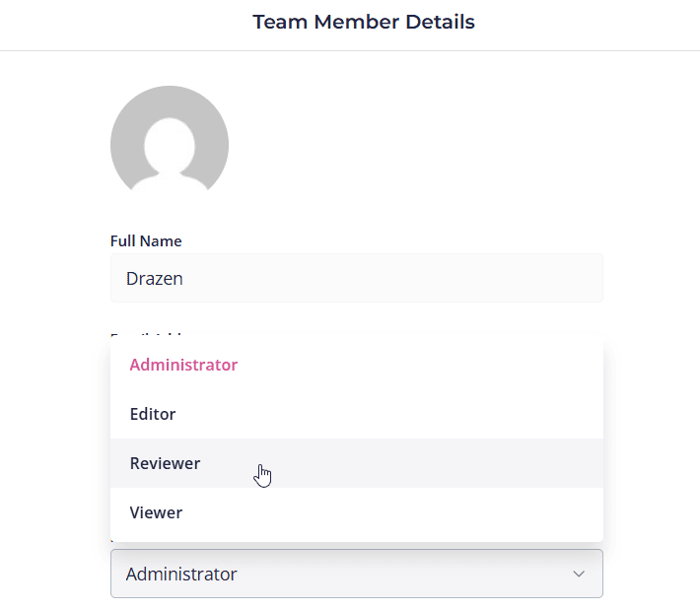Place cursor in the Drazen text box
This screenshot has height=610, width=700.
(356, 278)
